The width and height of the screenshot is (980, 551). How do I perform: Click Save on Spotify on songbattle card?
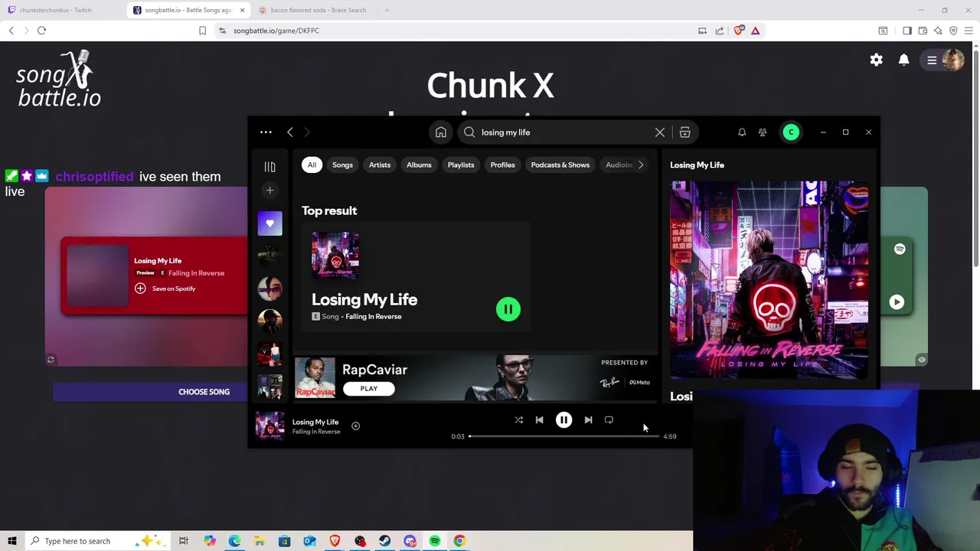[165, 289]
